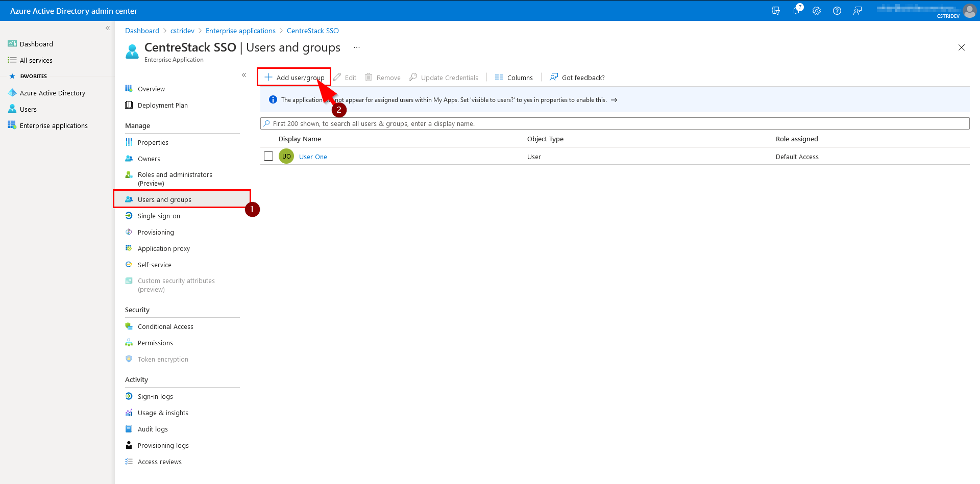980x484 pixels.
Task: Sort by Role assigned column header
Action: (797, 139)
